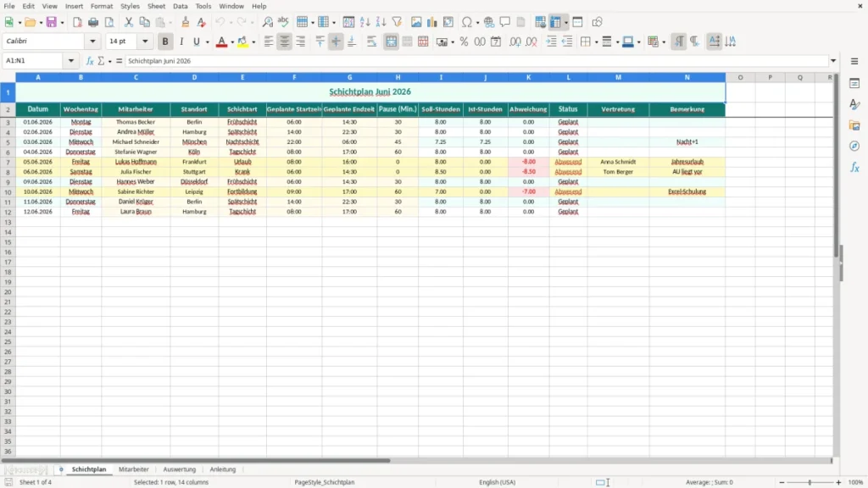Expand the formula bar arrow
The width and height of the screenshot is (868, 488).
[833, 61]
